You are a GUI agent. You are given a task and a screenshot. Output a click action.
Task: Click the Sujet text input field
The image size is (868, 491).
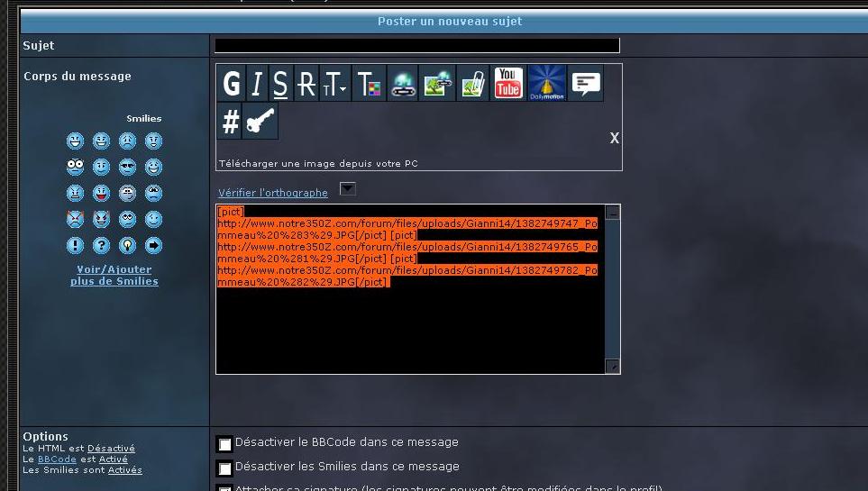click(x=417, y=45)
